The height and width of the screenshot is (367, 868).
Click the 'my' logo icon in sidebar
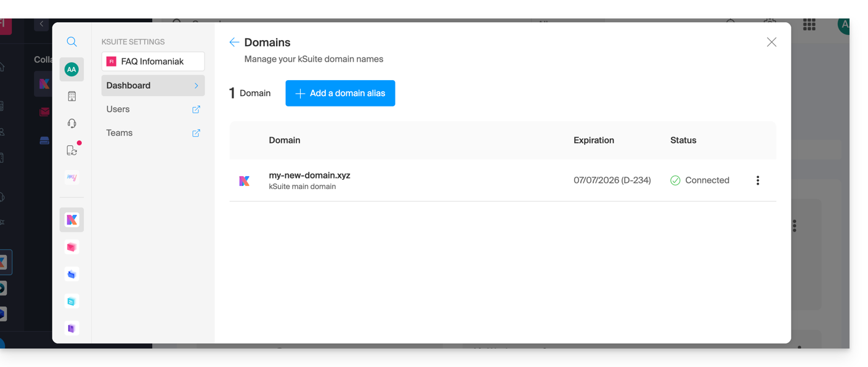pyautogui.click(x=71, y=177)
